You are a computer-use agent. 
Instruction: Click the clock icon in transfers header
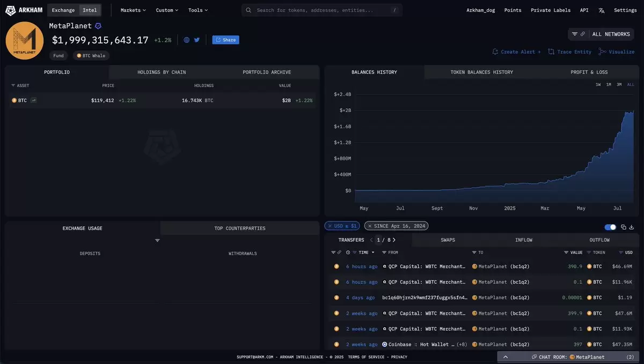(x=348, y=252)
